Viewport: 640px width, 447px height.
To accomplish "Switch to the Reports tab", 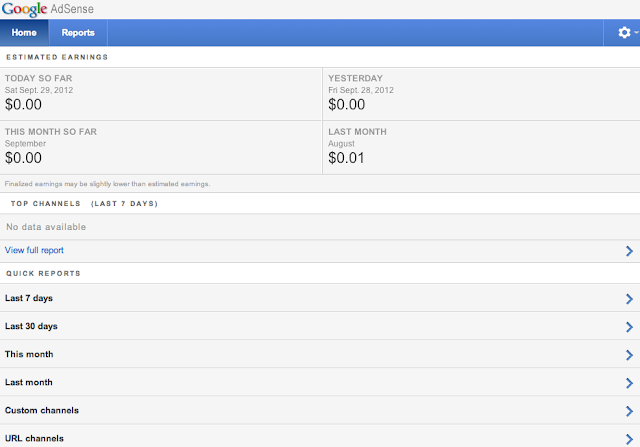I will 78,32.
